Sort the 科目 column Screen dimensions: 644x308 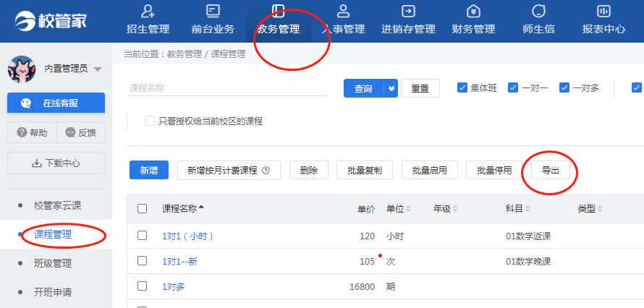coord(527,209)
